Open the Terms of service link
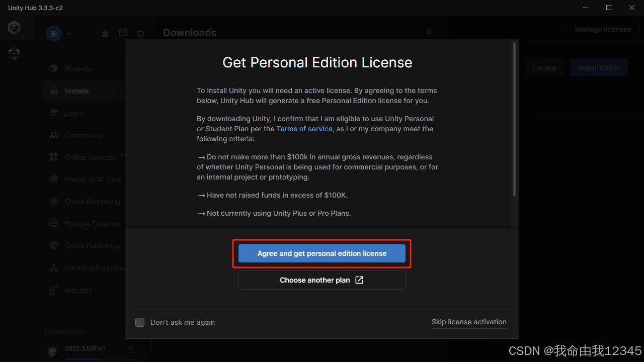This screenshot has height=362, width=644. (x=304, y=129)
